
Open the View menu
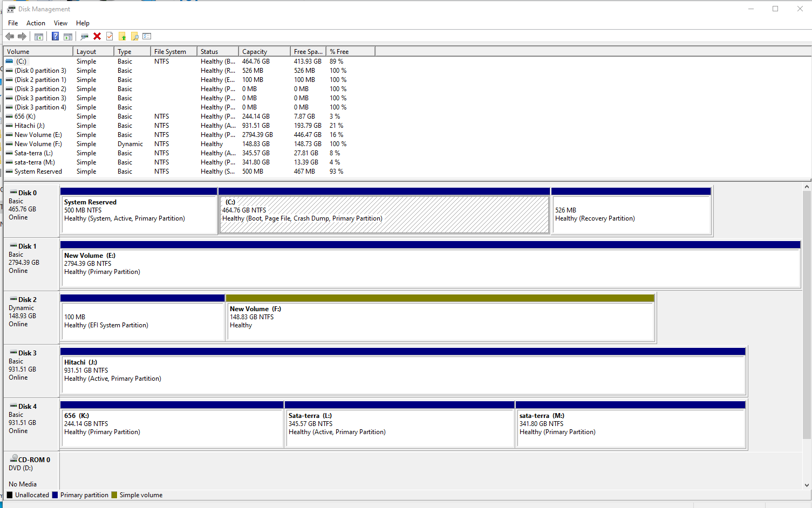(60, 23)
